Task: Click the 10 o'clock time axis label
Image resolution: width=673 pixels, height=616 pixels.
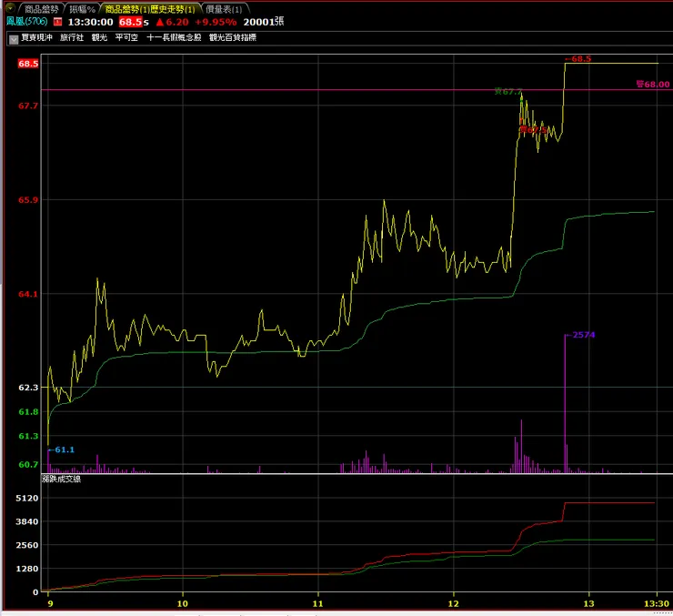Action: pos(183,603)
